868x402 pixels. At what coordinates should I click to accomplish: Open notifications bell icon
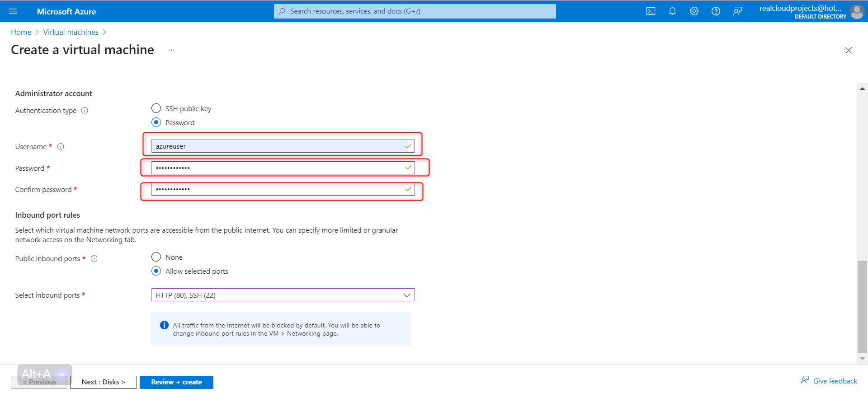click(672, 11)
